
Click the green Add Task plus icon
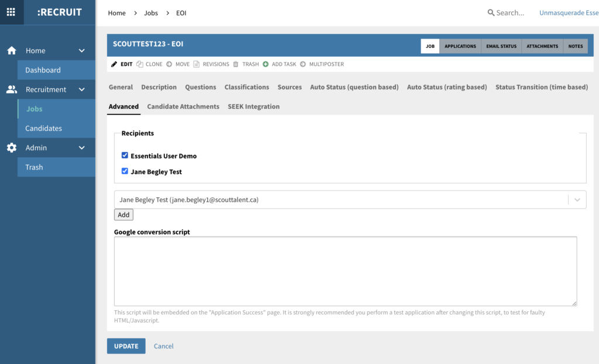pyautogui.click(x=266, y=64)
